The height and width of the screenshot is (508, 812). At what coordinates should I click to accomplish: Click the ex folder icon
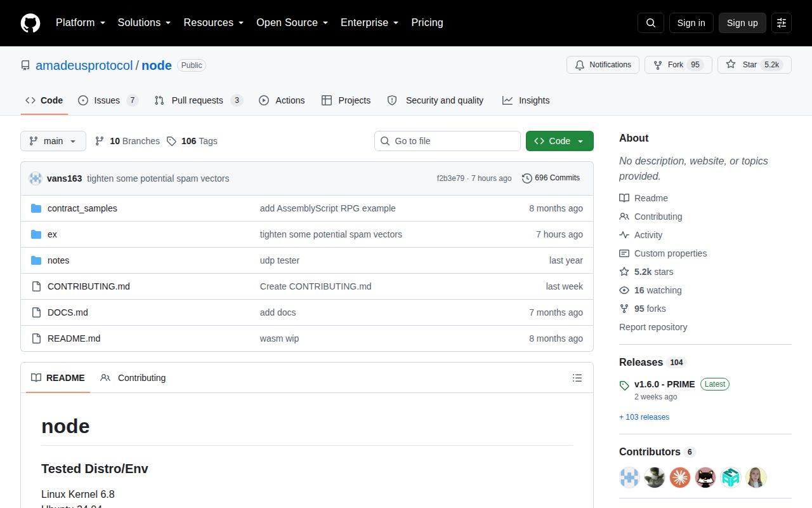(36, 234)
